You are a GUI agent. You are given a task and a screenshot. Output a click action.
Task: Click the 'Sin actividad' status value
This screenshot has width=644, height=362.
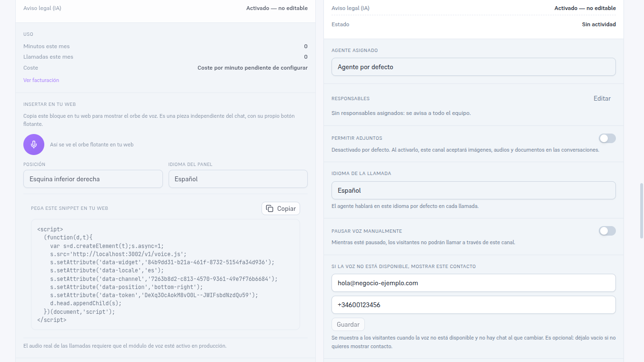[x=599, y=24]
